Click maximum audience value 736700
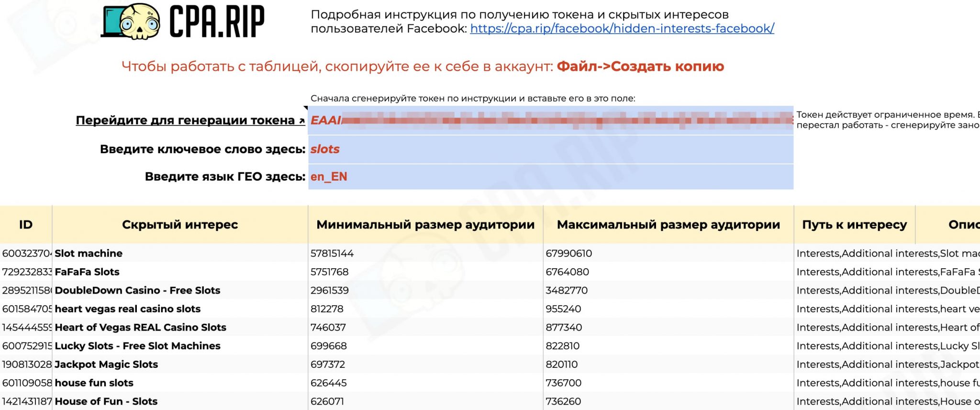 click(563, 383)
